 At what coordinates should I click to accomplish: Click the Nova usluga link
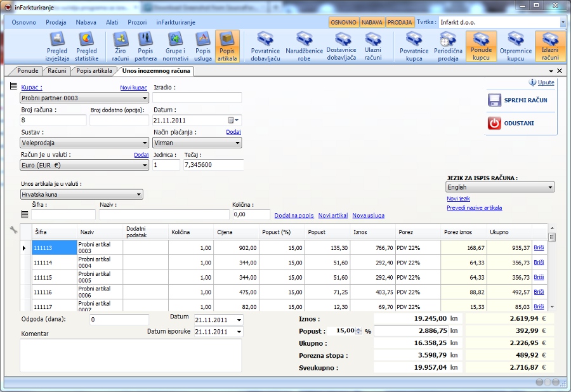coord(368,215)
